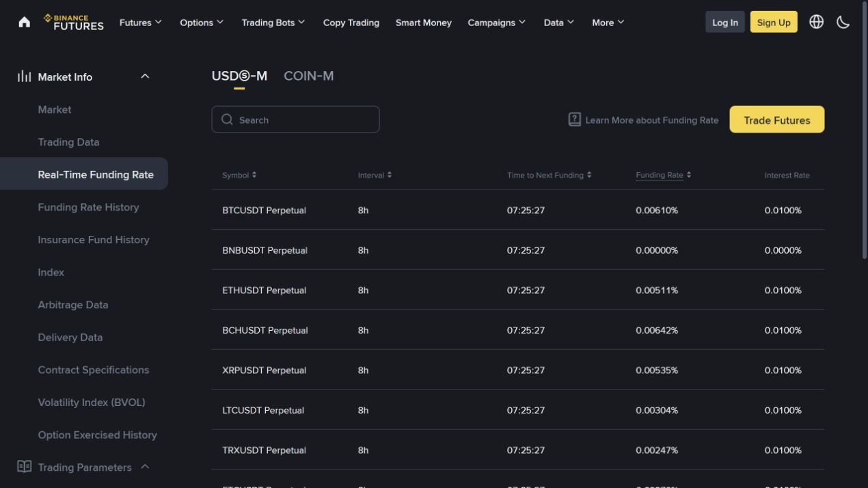
Task: Open Index in the sidebar
Action: (x=51, y=272)
